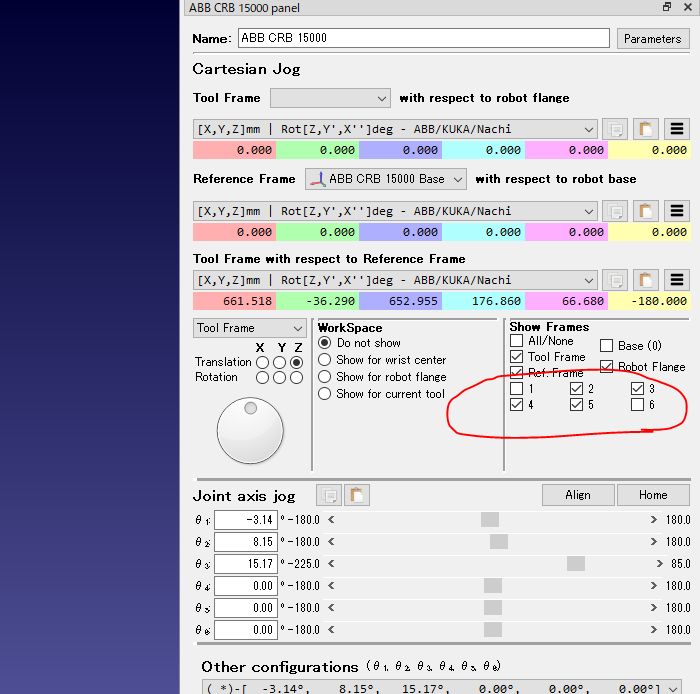Open the Tool Frame selection dropdown

click(x=330, y=98)
